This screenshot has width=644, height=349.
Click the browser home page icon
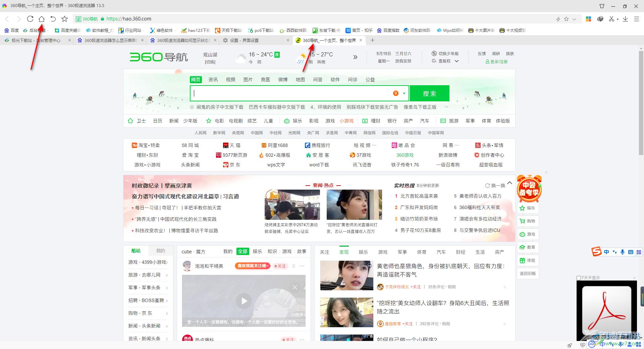[42, 19]
